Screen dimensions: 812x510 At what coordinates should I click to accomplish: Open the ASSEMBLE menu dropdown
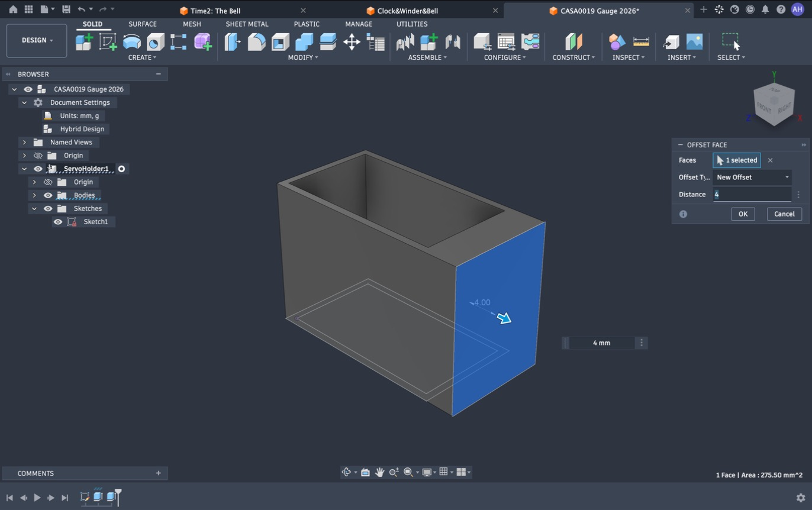pos(427,57)
